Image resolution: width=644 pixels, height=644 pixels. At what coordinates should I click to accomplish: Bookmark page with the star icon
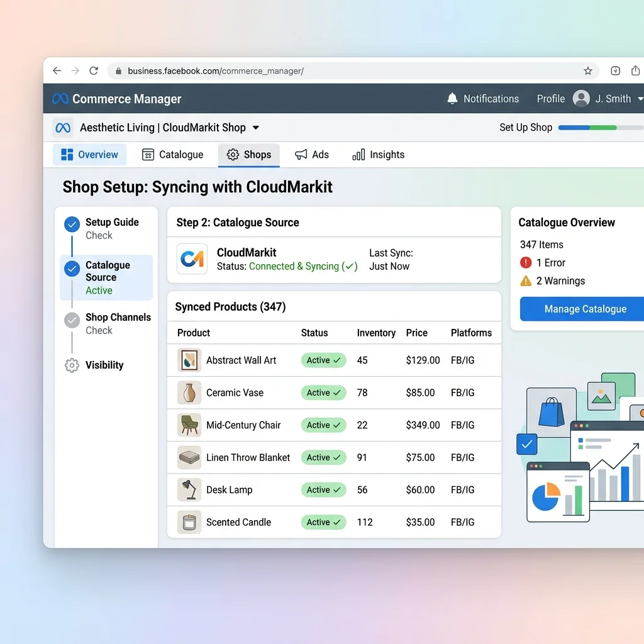click(x=588, y=70)
